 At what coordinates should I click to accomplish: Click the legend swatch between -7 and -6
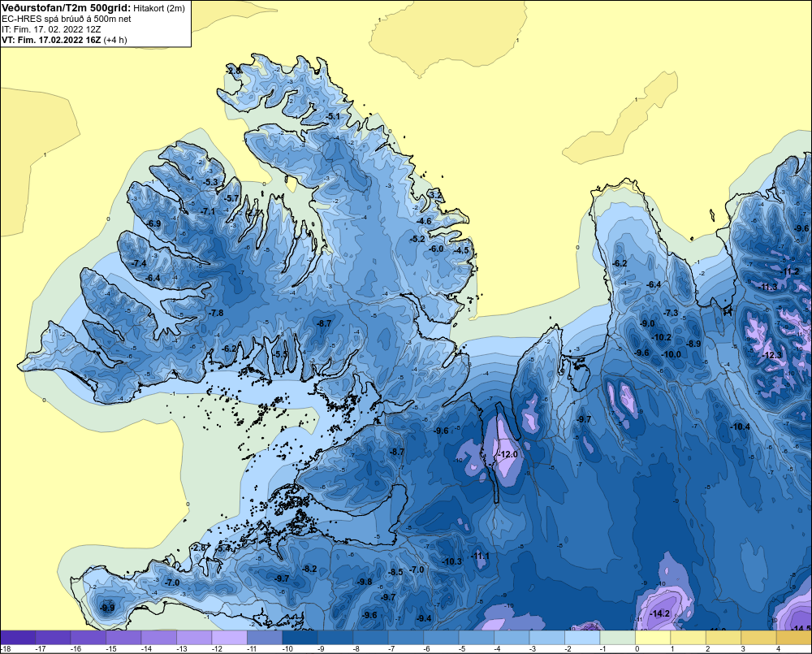405,638
